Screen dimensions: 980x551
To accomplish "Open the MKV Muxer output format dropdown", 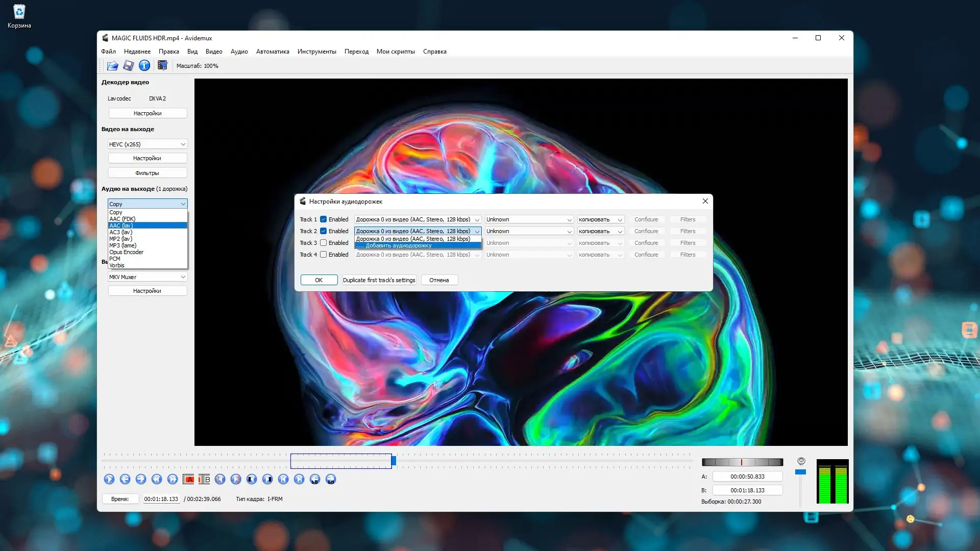I will coord(147,277).
